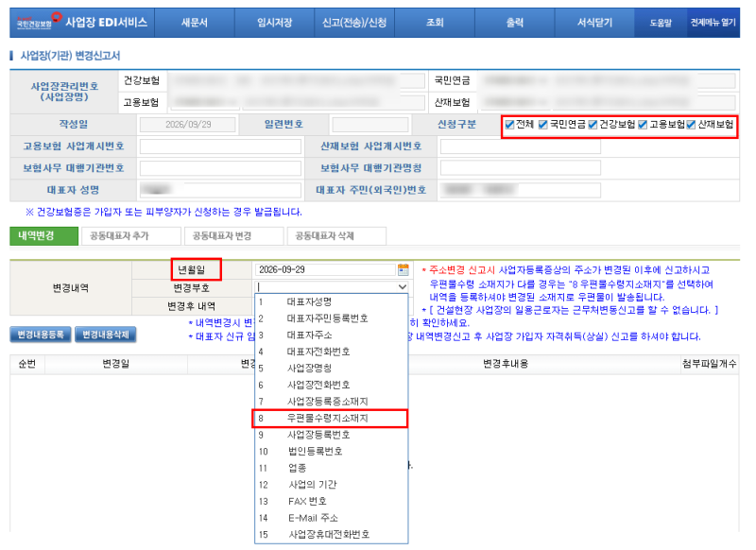Screen dimensions: 756x550
Task: Click the 대표자 성명 input field
Action: coord(220,190)
